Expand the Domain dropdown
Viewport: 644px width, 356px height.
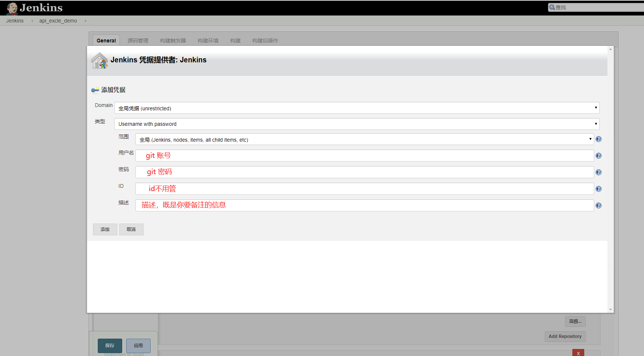point(357,108)
